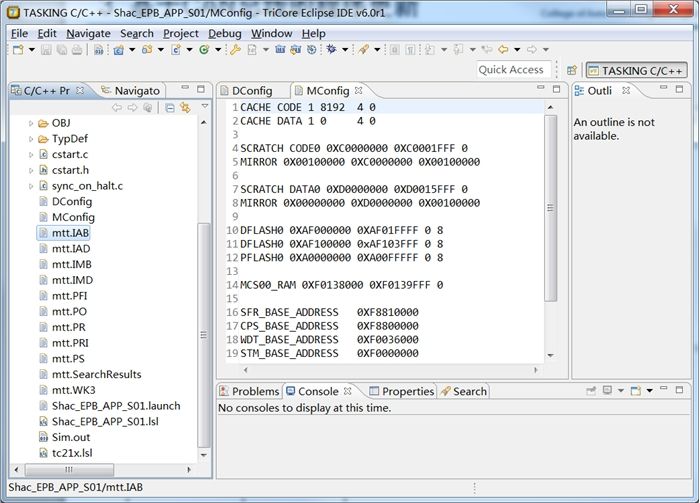Viewport: 700px width, 503px height.
Task: Open the Open Perspective icon
Action: 572,70
